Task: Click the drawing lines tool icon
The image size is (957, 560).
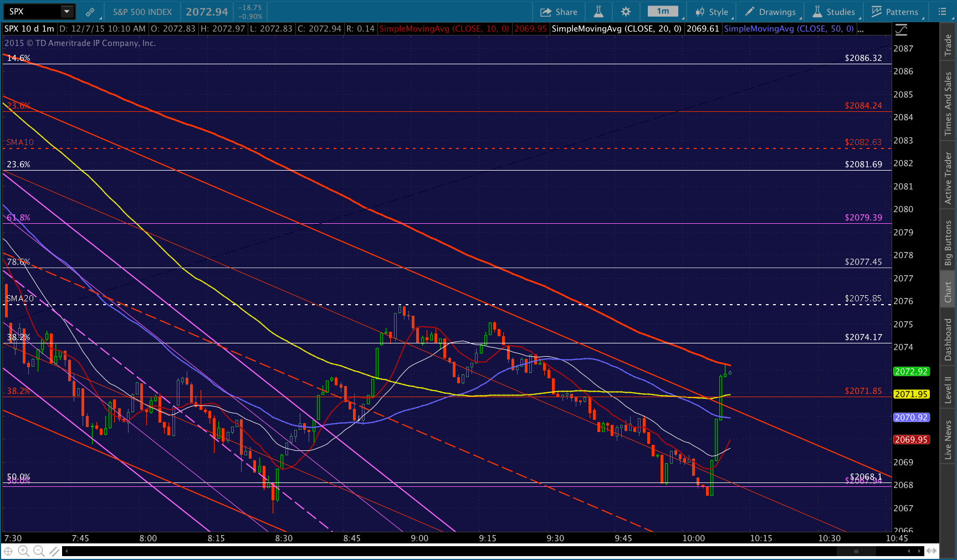Action: coord(54,551)
